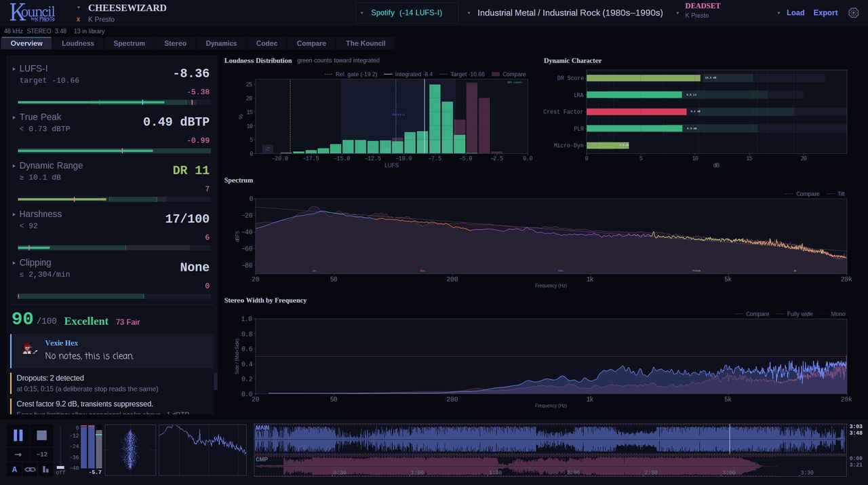Switch to the Loudness tab
This screenshot has height=485, width=868.
pyautogui.click(x=78, y=43)
